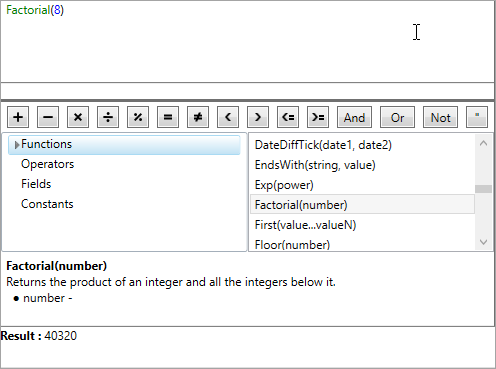Insert the Or logical operator
This screenshot has width=496, height=369.
[x=397, y=117]
